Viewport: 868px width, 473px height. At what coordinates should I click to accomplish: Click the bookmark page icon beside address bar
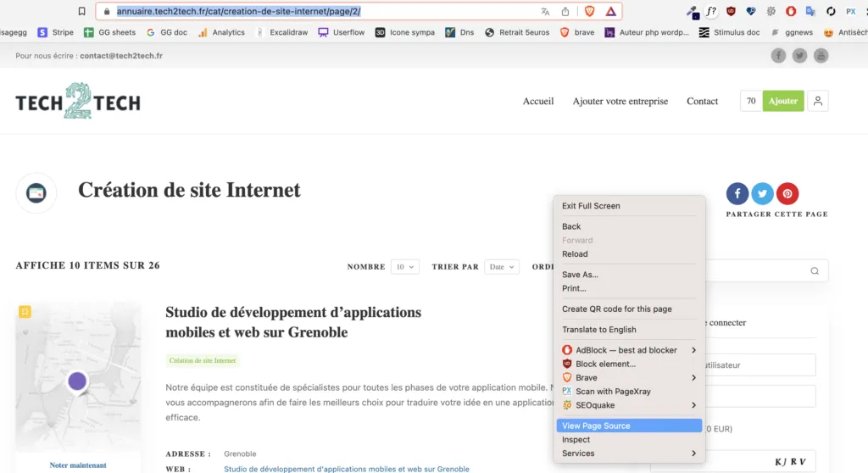tap(82, 11)
